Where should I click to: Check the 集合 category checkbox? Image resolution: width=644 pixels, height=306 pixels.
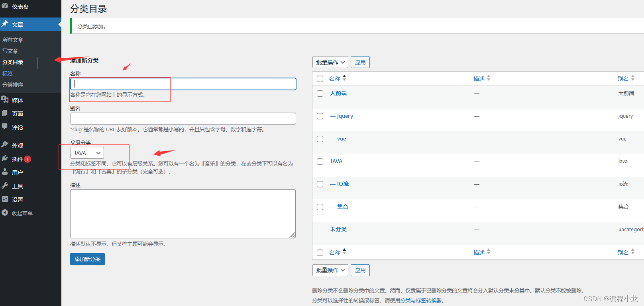click(x=320, y=207)
